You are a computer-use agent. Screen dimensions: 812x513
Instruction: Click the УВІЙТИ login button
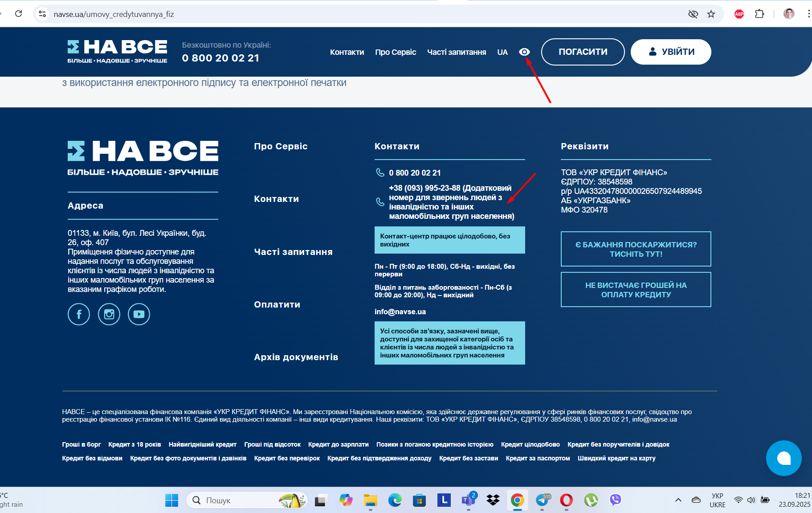(x=671, y=52)
